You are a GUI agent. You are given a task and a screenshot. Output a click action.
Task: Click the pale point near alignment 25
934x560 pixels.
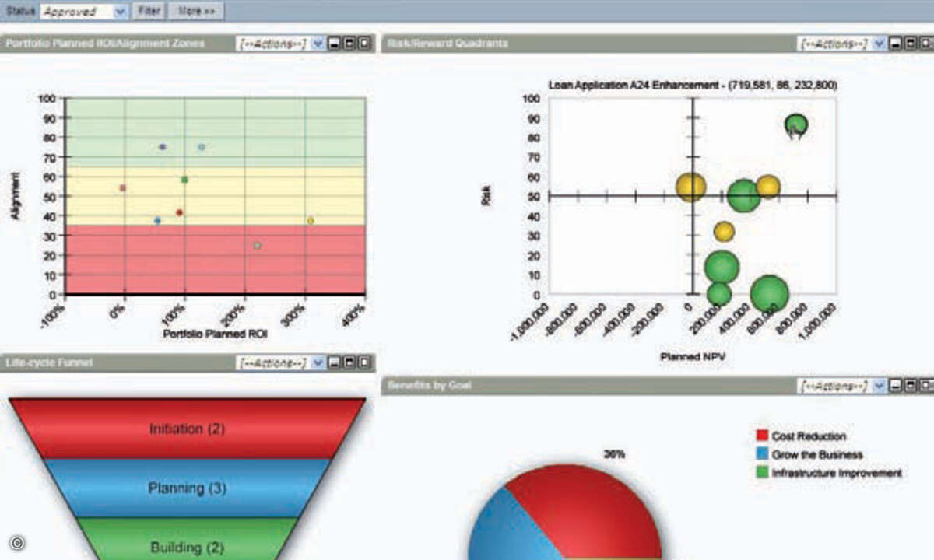[x=257, y=246]
